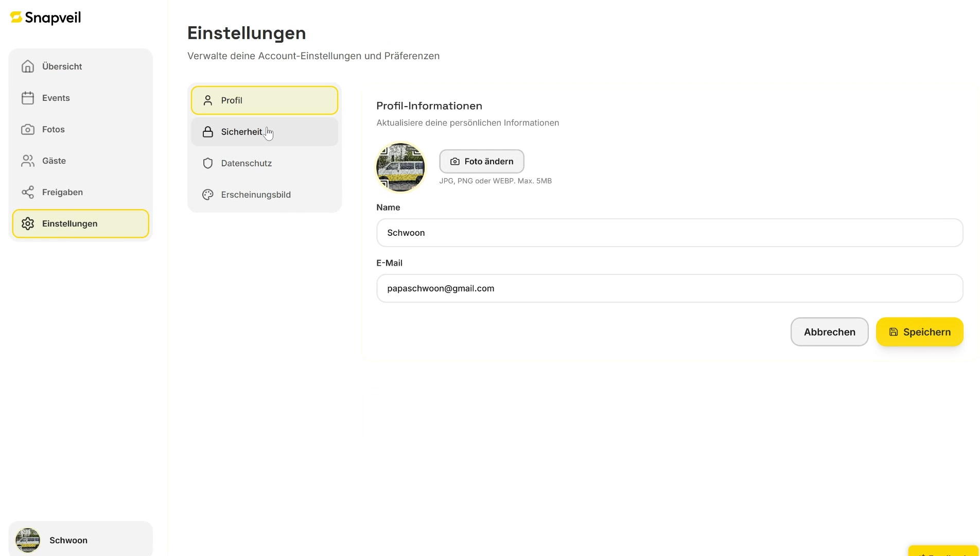
Task: Click the Snapveil logo icon
Action: point(16,18)
